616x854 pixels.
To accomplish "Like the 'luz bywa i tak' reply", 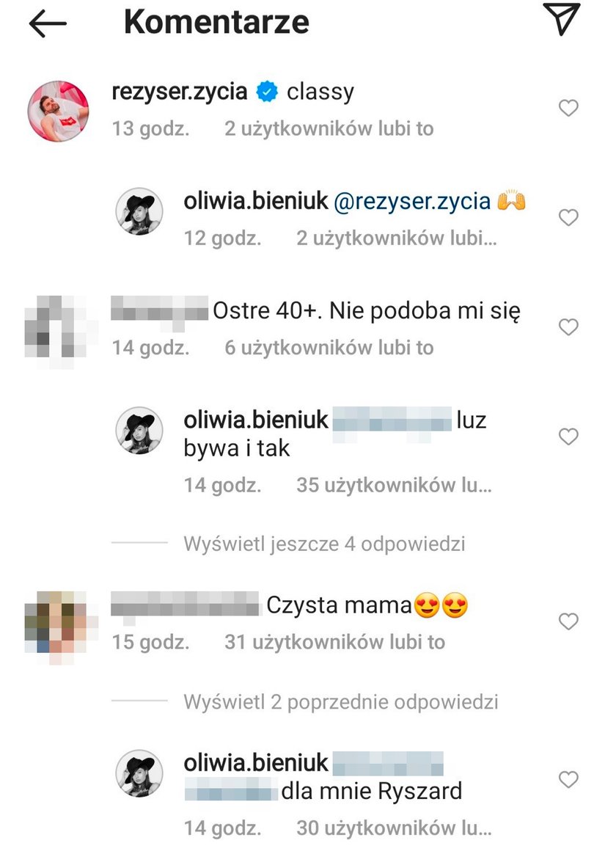I will tap(568, 437).
